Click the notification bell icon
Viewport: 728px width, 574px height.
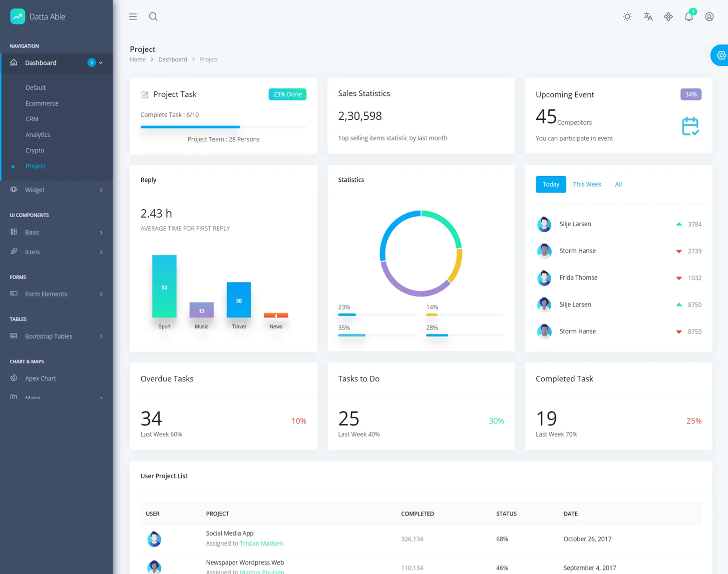point(689,16)
